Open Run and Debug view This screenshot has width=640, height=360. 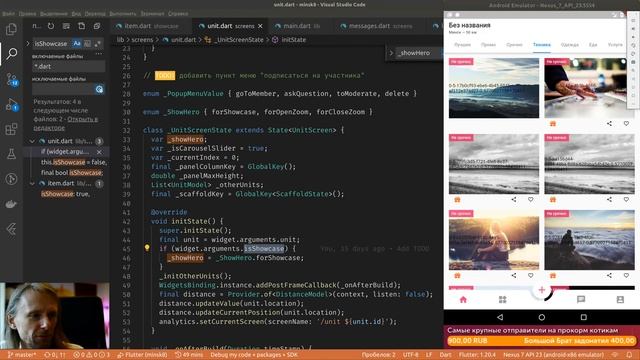[11, 105]
